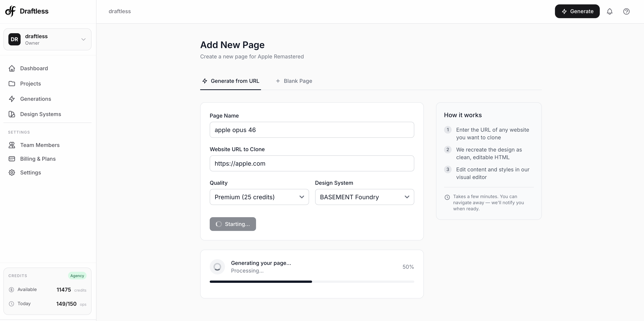Screen dimensions: 644x321
Task: Select the Projects folder icon
Action: point(12,84)
